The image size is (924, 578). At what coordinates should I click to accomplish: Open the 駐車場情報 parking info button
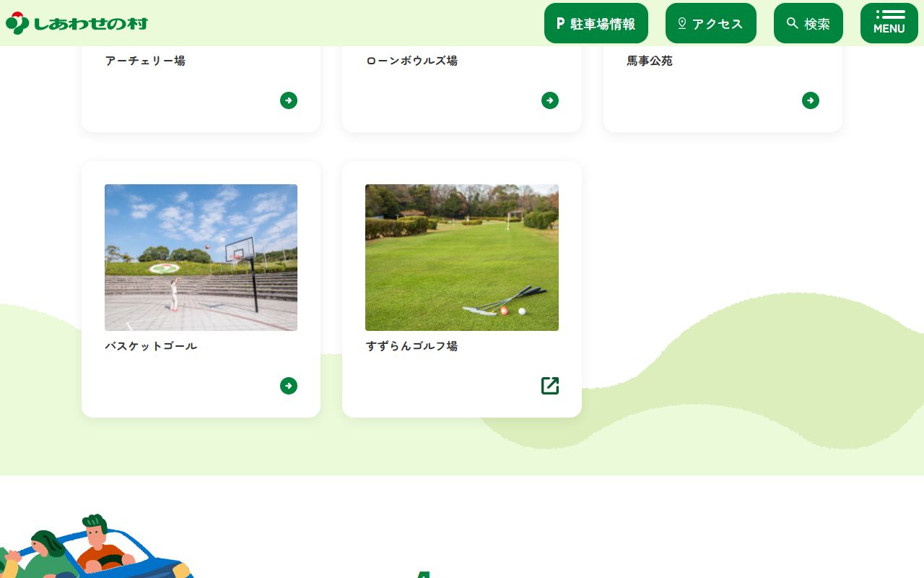pos(596,23)
